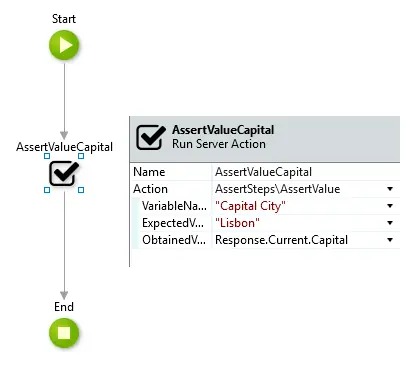
Task: Click the bottom-right selection handle of node
Action: (x=81, y=190)
